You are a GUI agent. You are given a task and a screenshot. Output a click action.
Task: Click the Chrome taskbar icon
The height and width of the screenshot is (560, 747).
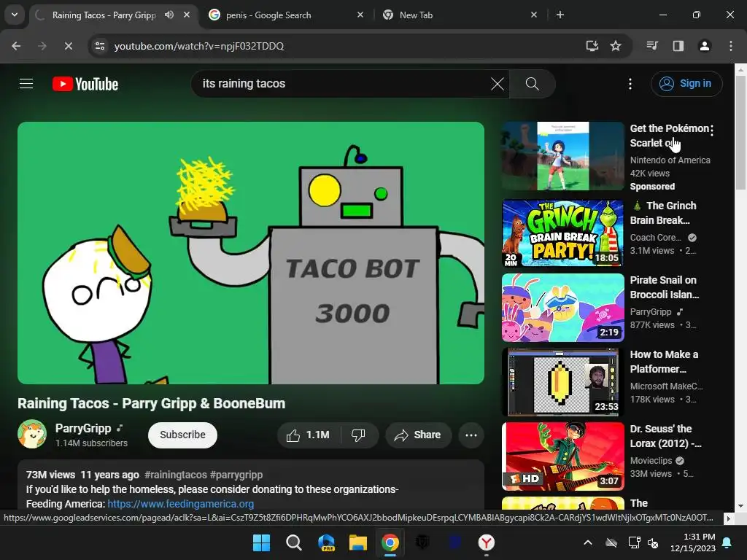coord(390,542)
